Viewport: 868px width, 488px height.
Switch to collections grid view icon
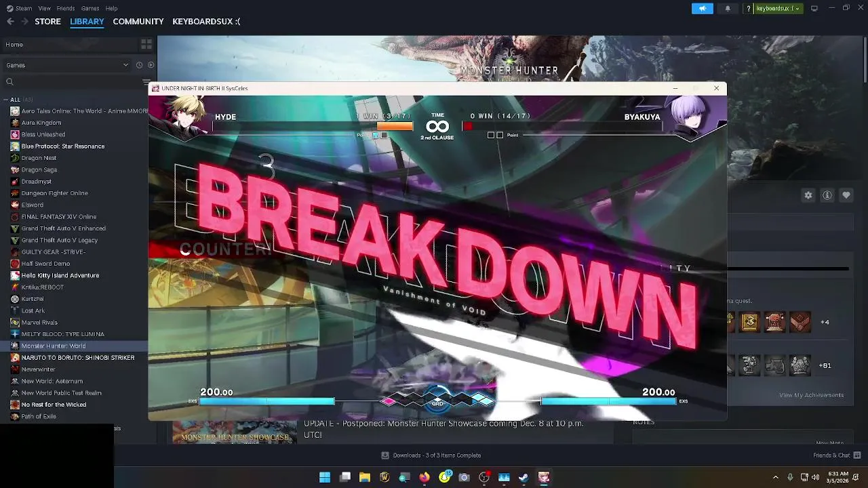[x=146, y=45]
